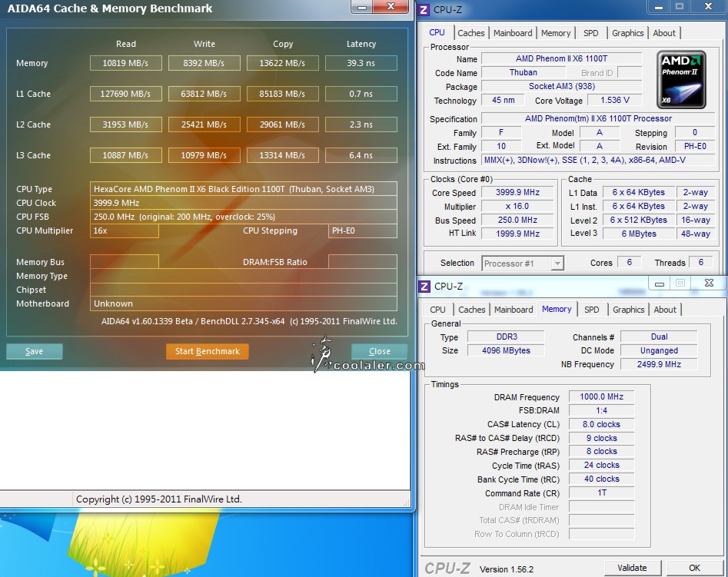
Task: Click the CPU Type field showing HexaCore AMD Phenom
Action: point(243,189)
